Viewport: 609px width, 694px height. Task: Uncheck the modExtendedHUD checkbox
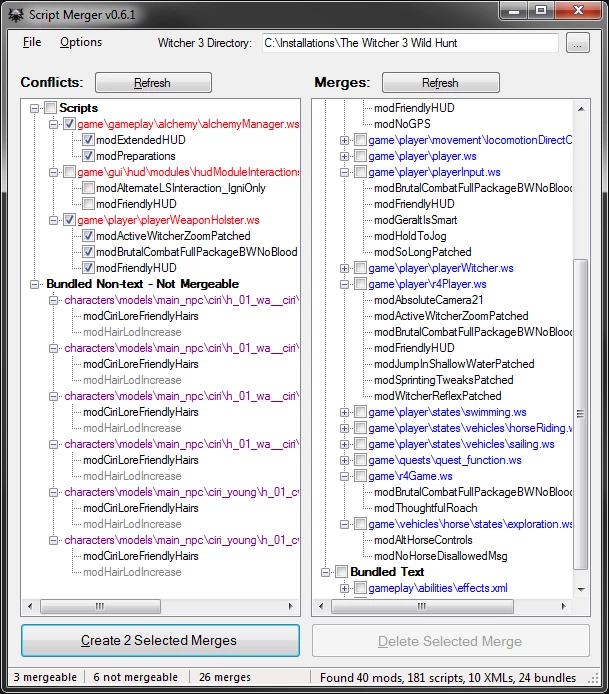click(88, 140)
